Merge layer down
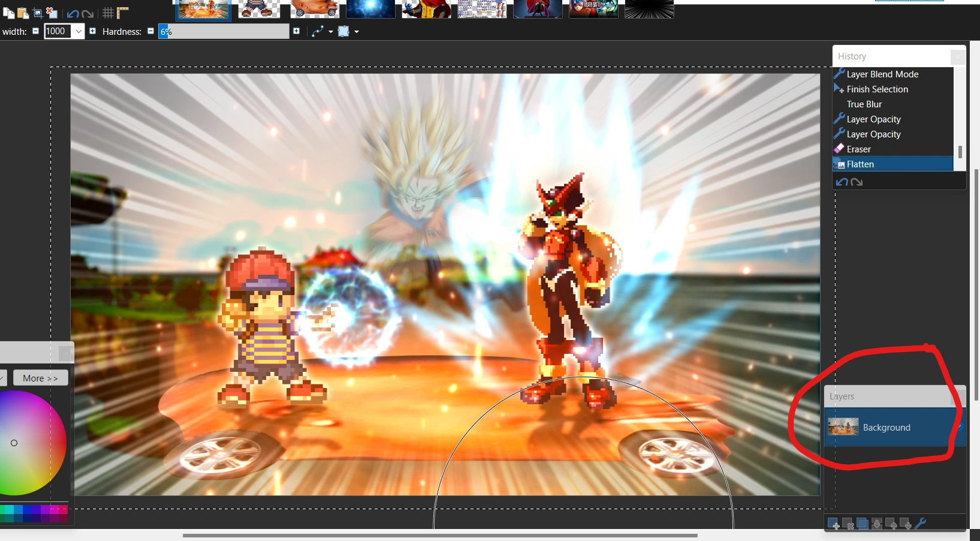Screen dimensions: 980x541 tap(877, 524)
